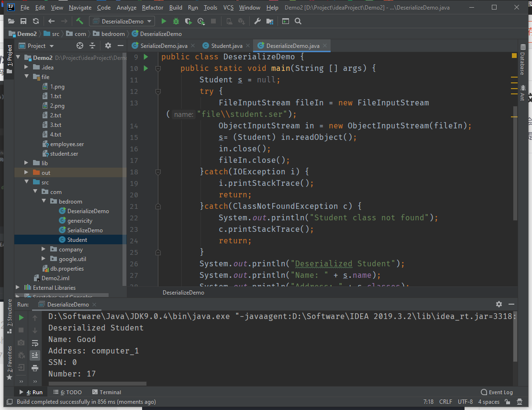Viewport: 532px width, 410px height.
Task: Click the Collapse All icon in Project panel
Action: pos(92,46)
